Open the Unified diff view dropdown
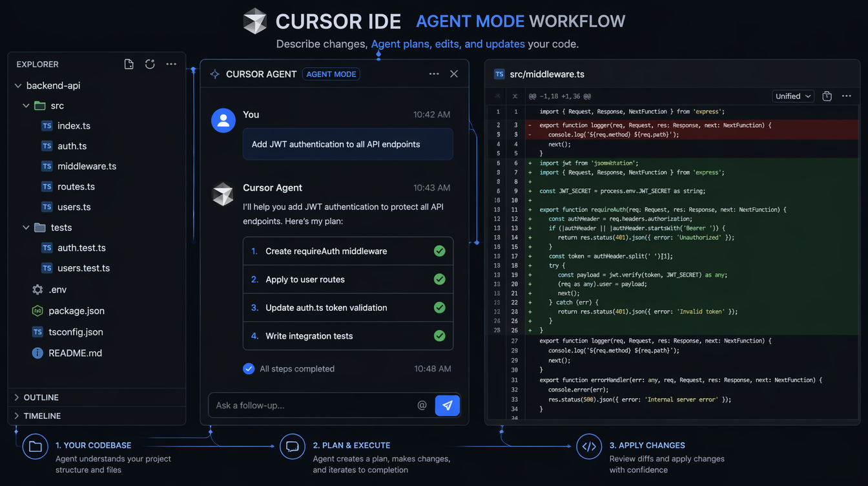Image resolution: width=868 pixels, height=486 pixels. 793,96
